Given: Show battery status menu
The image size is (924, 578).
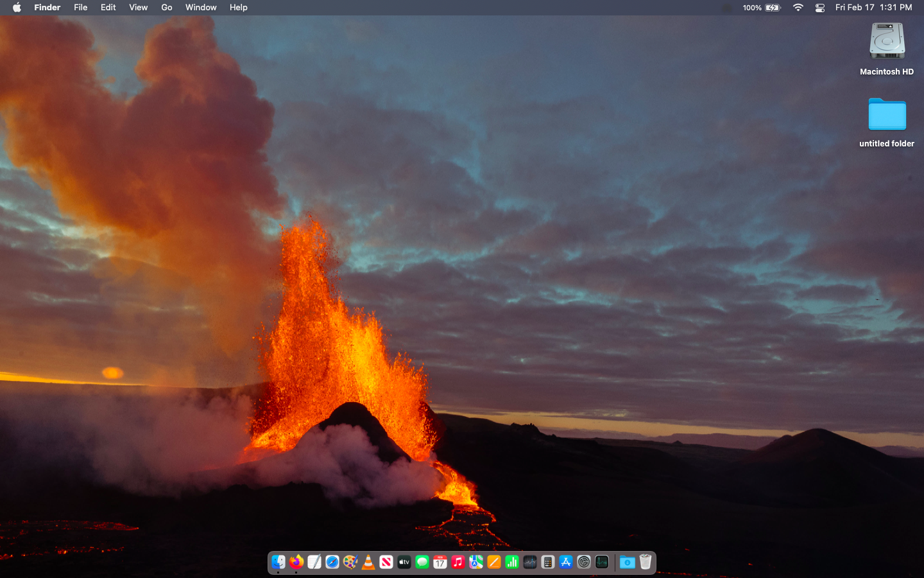Looking at the screenshot, I should [x=773, y=8].
